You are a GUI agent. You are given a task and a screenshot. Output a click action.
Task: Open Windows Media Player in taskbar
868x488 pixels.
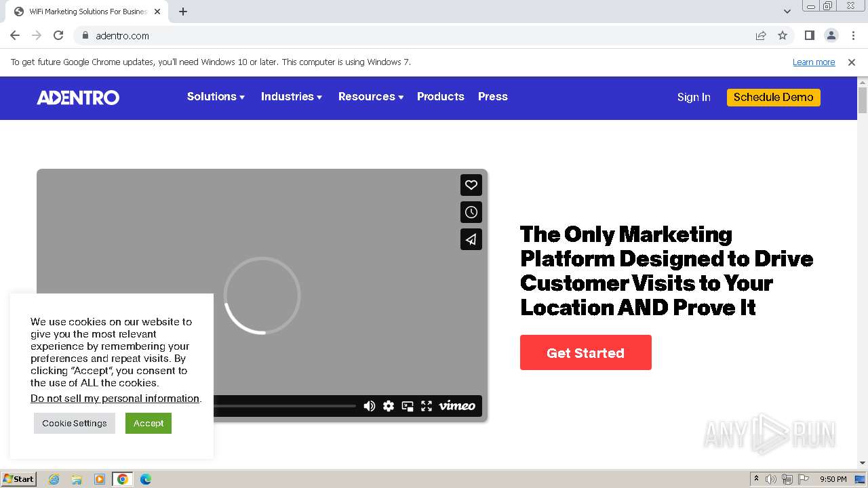point(99,479)
